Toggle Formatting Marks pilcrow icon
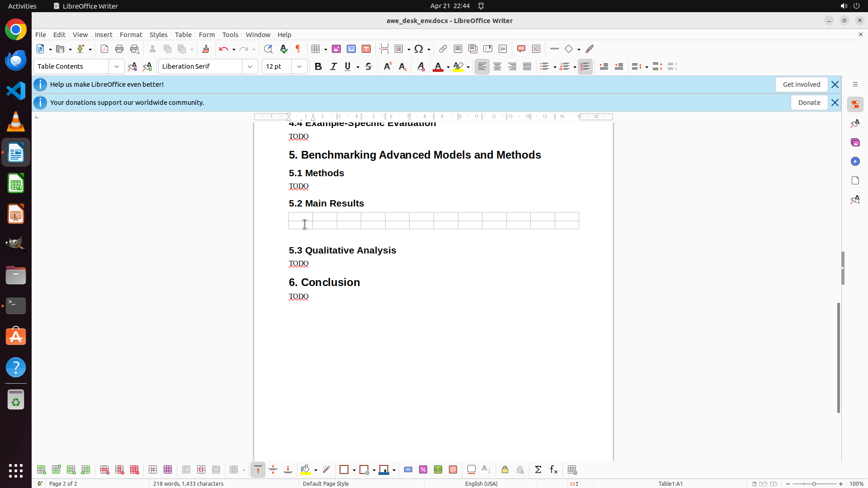 [298, 49]
